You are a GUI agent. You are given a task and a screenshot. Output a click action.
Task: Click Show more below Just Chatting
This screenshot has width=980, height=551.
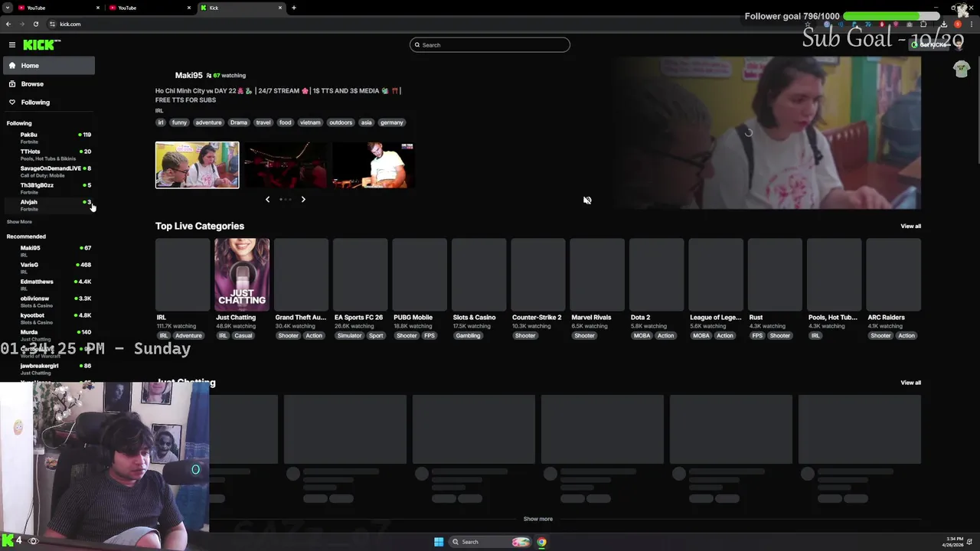(537, 519)
